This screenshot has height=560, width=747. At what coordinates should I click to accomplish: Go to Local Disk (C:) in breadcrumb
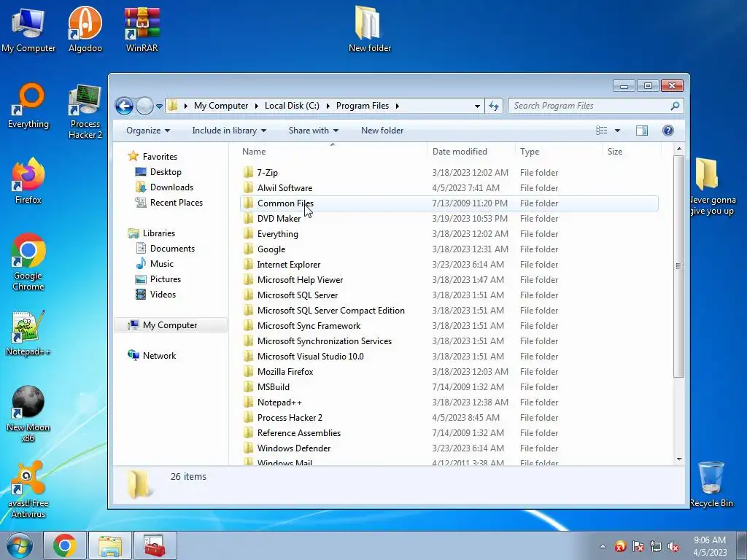tap(292, 106)
